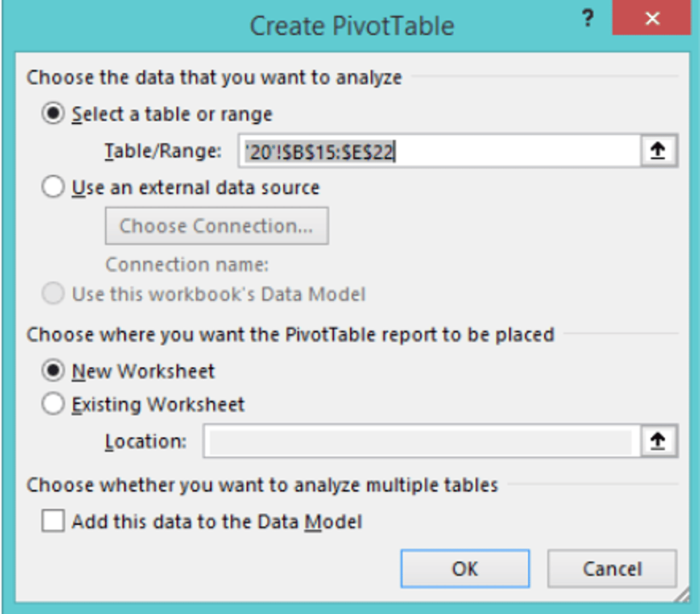Close the Create PivotTable dialog
Image resolution: width=700 pixels, height=614 pixels.
(652, 18)
